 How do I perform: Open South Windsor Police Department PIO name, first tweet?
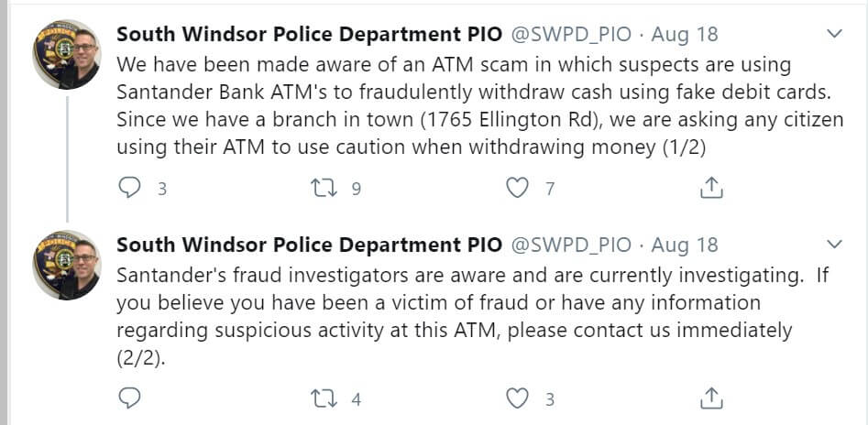309,35
